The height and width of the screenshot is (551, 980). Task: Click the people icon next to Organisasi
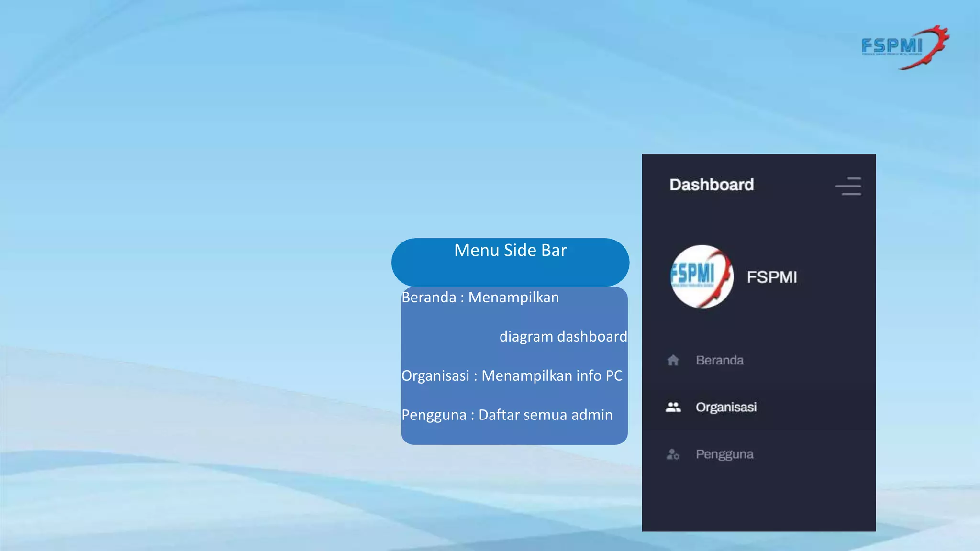tap(673, 407)
